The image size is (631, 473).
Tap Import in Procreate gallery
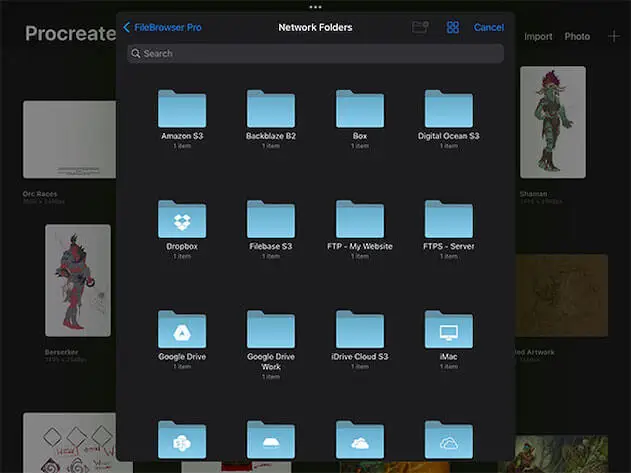pyautogui.click(x=538, y=37)
